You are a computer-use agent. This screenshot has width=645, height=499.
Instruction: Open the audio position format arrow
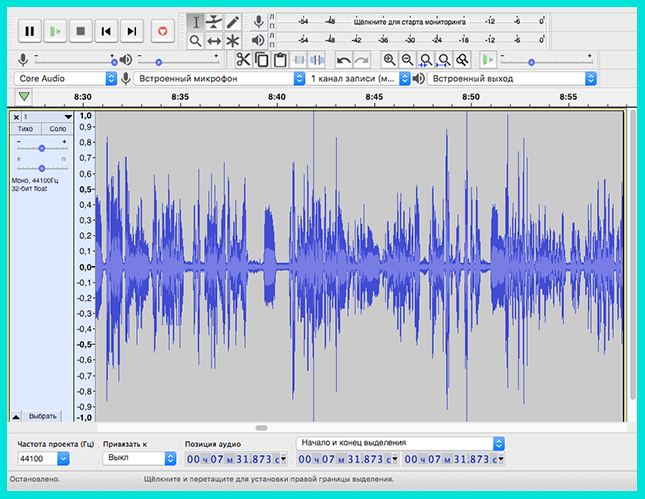283,459
